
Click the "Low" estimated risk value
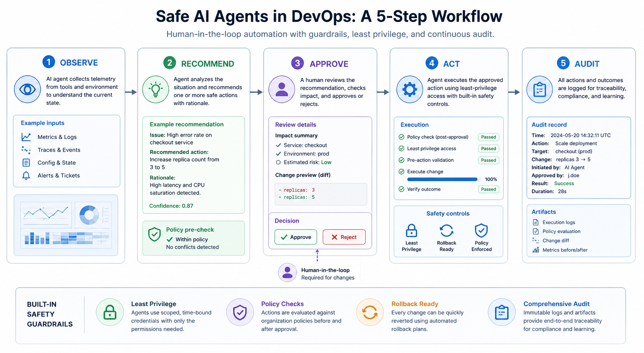click(326, 162)
